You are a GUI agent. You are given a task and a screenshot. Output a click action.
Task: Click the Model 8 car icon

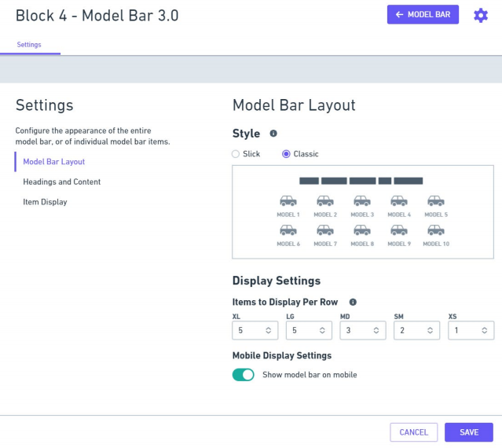[361, 230]
